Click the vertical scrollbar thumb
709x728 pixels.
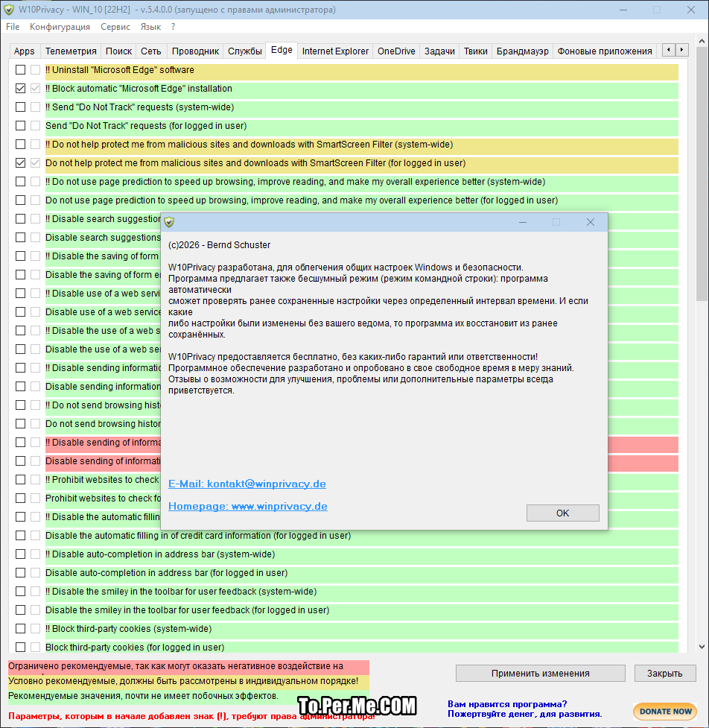point(702,174)
